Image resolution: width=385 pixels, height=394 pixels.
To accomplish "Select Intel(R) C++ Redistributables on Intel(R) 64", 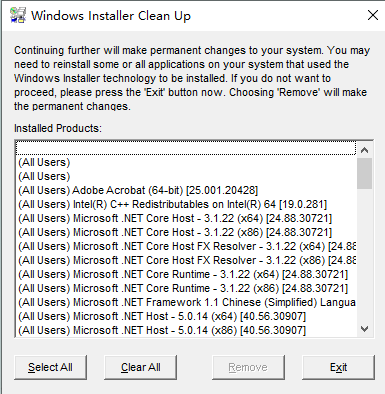I will (186, 204).
